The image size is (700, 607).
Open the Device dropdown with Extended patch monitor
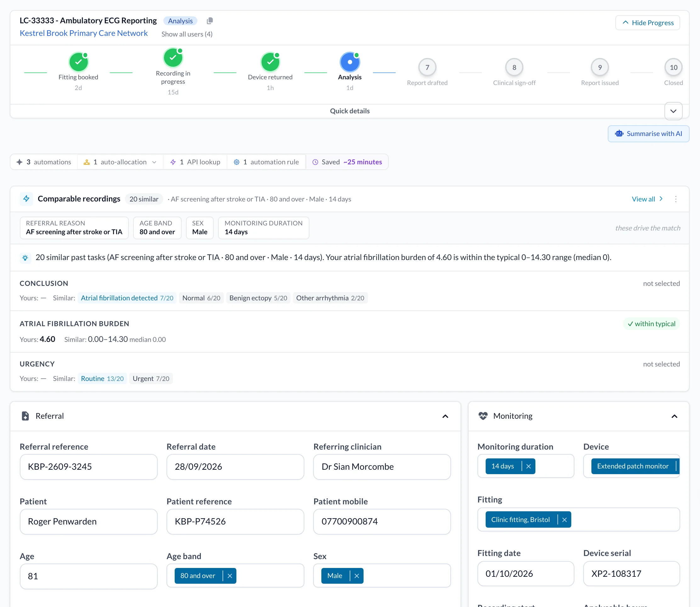coord(631,467)
